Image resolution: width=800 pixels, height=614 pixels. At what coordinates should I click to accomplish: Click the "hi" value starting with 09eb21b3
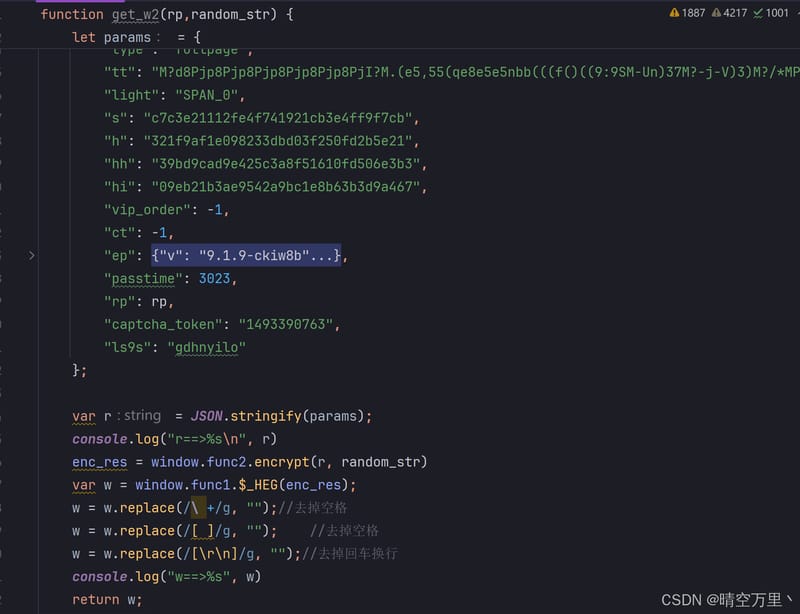coord(289,187)
